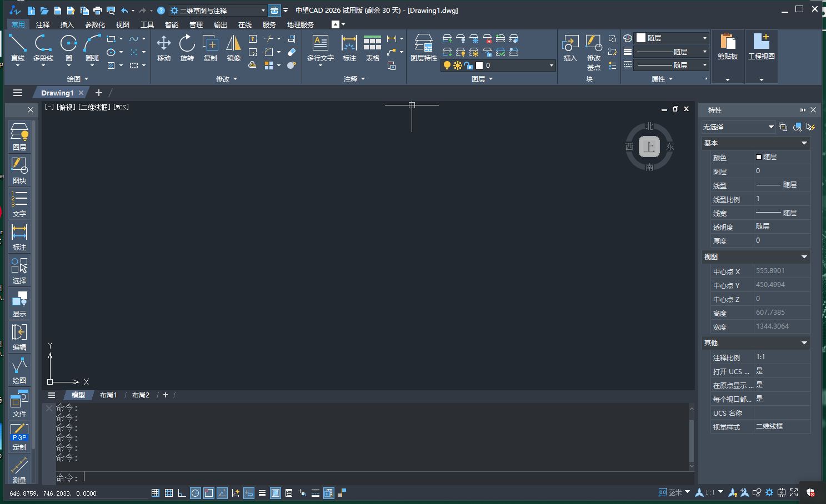Toggle dynamic input in status bar

point(249,493)
